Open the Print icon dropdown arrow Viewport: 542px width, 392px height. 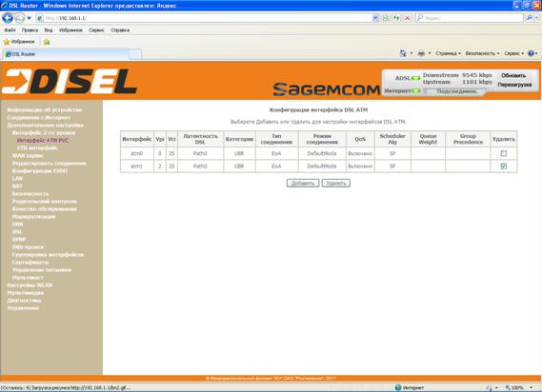(x=430, y=53)
